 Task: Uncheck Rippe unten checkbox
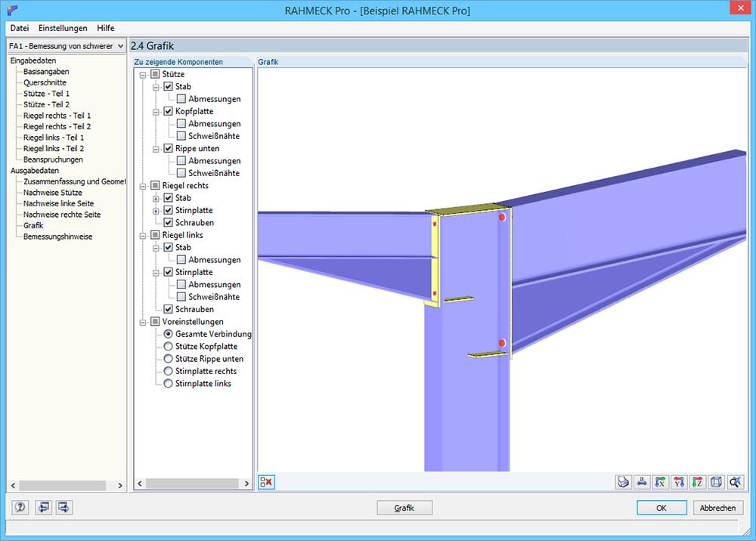click(168, 148)
